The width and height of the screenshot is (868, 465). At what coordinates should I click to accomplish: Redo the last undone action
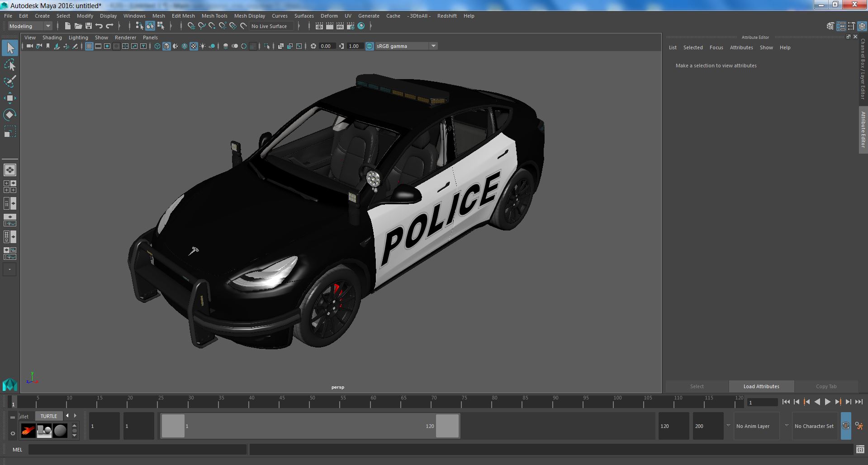point(109,26)
